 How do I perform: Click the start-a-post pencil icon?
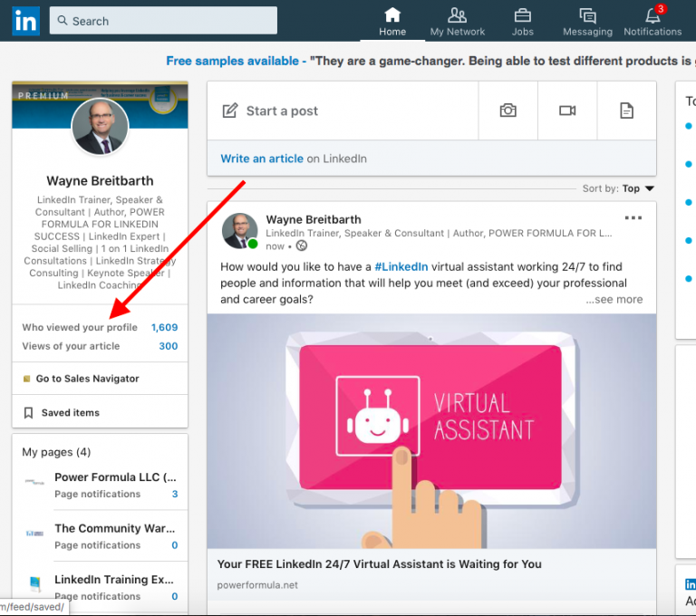230,111
